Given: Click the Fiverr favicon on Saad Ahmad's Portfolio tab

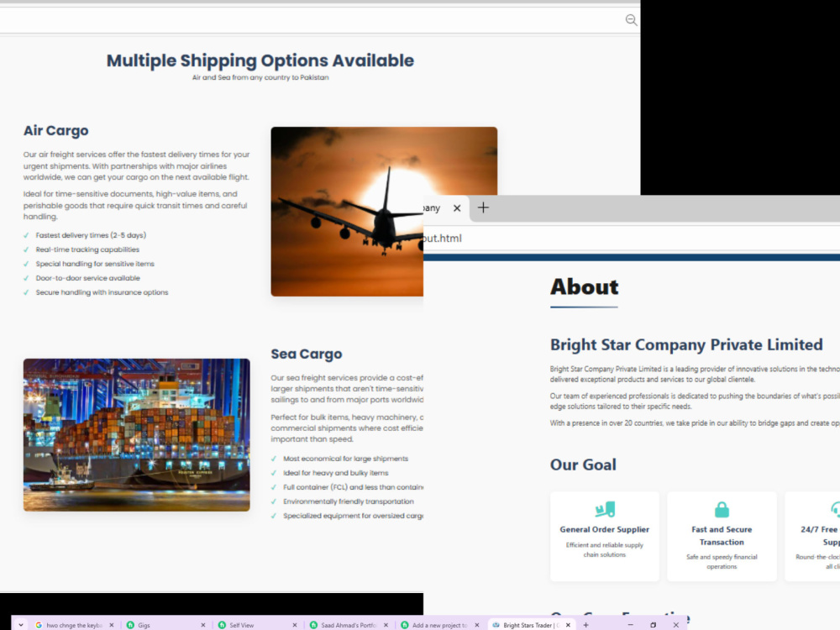Looking at the screenshot, I should tap(313, 625).
